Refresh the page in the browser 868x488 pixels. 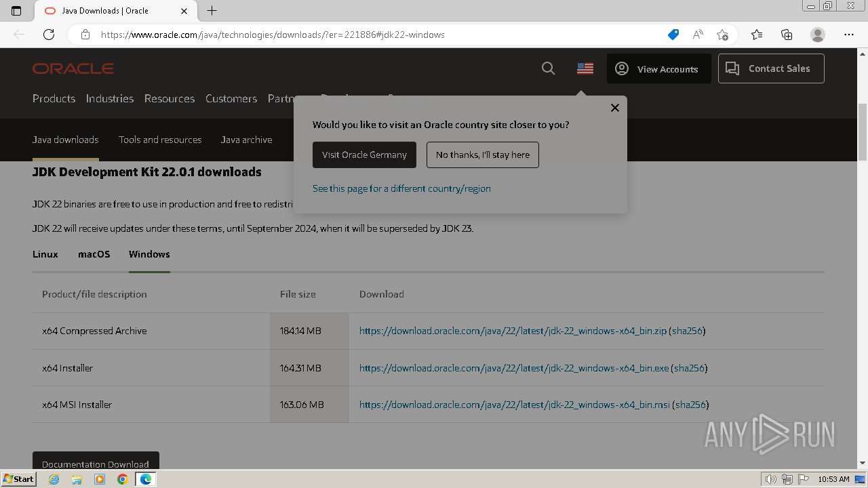click(49, 35)
